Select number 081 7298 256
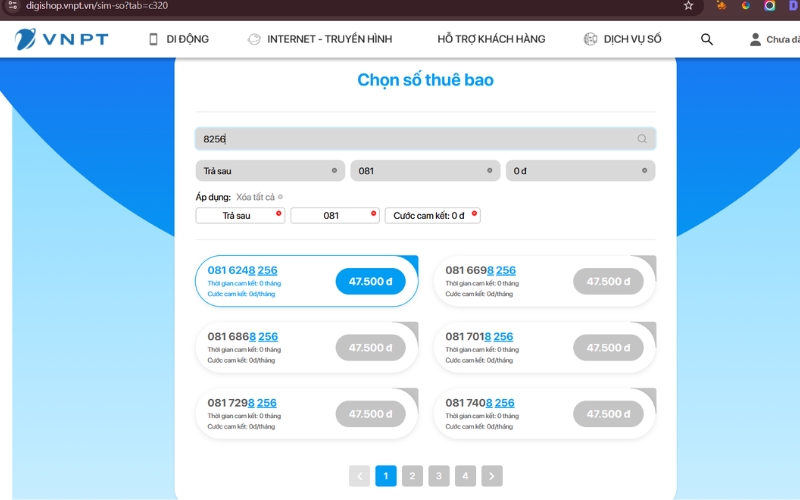The height and width of the screenshot is (500, 800). click(242, 403)
